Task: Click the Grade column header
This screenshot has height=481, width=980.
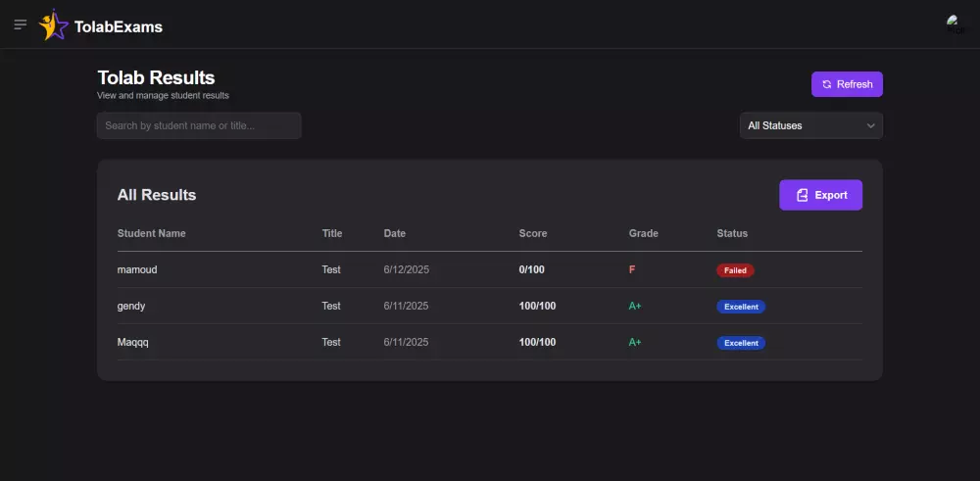Action: coord(644,233)
